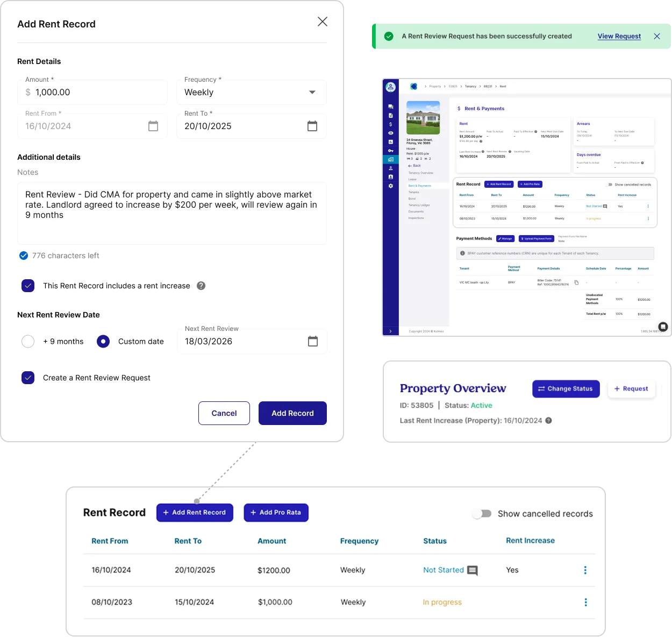Go to Tenancy Ledger in side menu
The width and height of the screenshot is (672, 637).
[419, 205]
